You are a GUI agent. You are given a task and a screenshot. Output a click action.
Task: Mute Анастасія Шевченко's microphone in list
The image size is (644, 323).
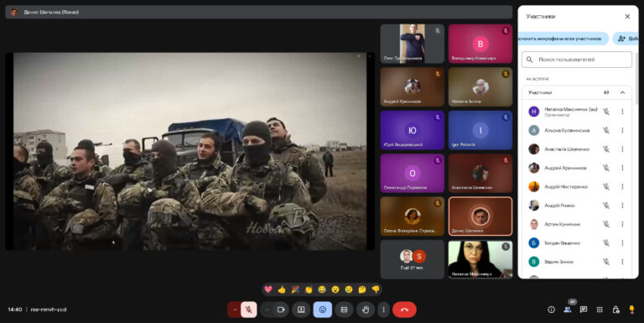click(605, 149)
